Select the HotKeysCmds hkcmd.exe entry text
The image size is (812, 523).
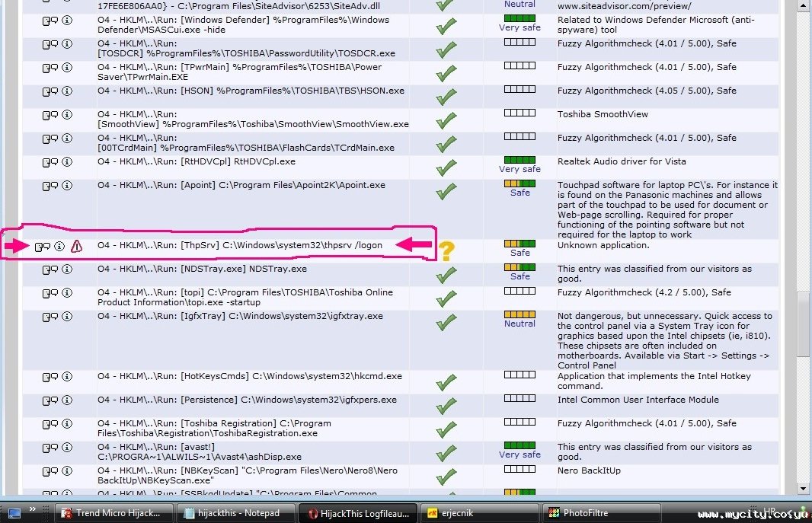tap(250, 376)
